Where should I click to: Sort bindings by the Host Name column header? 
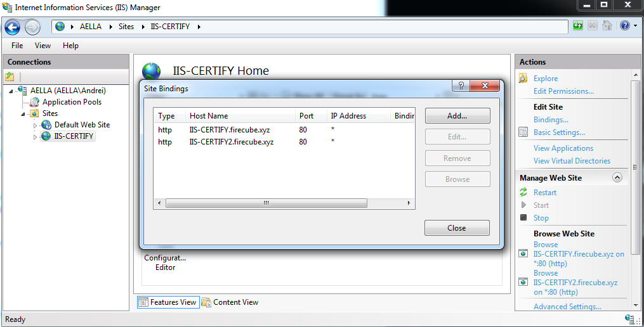240,116
